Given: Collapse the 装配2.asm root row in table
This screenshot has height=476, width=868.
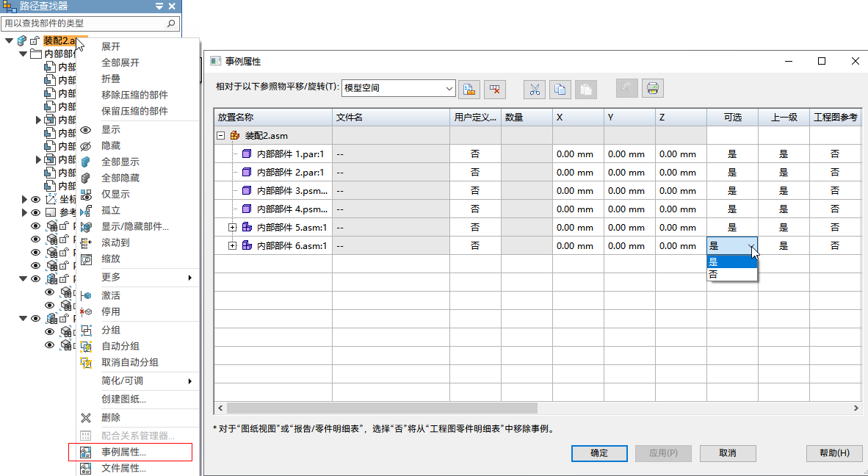Looking at the screenshot, I should click(220, 136).
